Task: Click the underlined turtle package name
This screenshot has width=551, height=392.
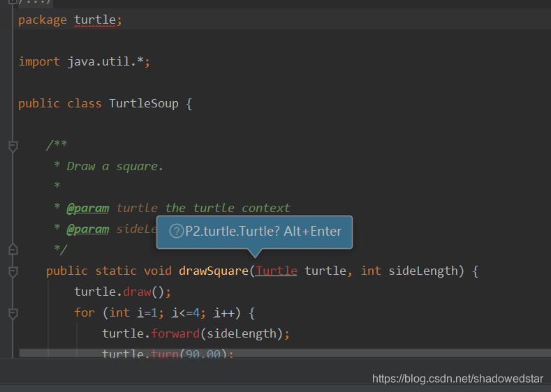Action: click(95, 20)
